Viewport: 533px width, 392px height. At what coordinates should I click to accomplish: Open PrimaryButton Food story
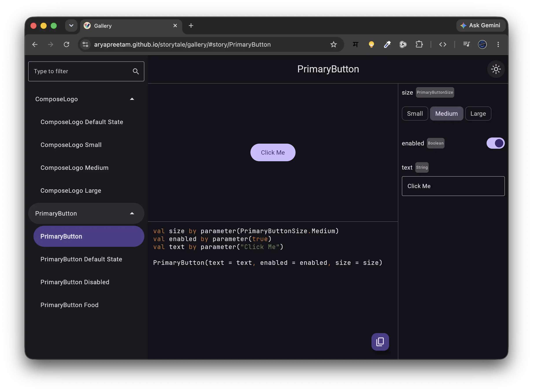89,305
